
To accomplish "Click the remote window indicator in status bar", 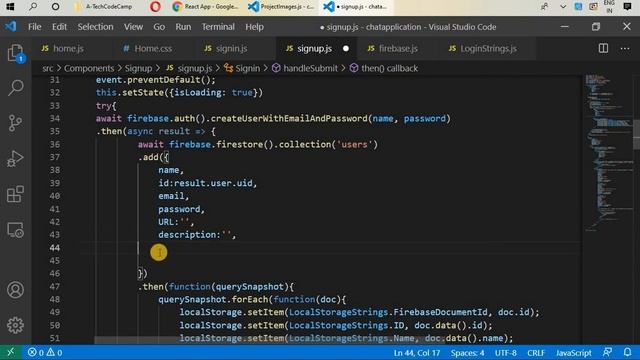I will pyautogui.click(x=10, y=352).
